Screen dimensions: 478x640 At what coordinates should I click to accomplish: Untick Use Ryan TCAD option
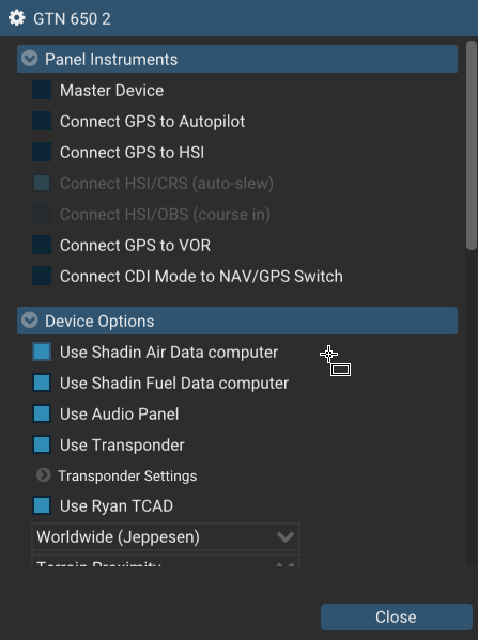pyautogui.click(x=42, y=506)
